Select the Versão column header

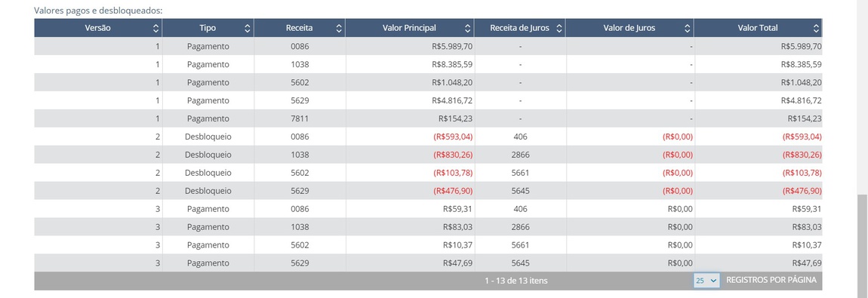[x=98, y=28]
